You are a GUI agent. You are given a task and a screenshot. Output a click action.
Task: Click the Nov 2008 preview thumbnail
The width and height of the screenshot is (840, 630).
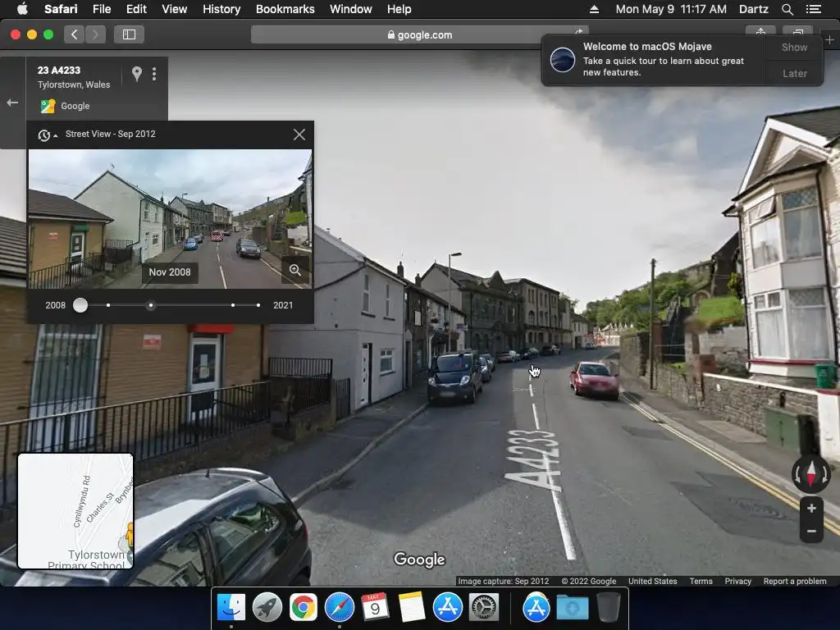[170, 218]
